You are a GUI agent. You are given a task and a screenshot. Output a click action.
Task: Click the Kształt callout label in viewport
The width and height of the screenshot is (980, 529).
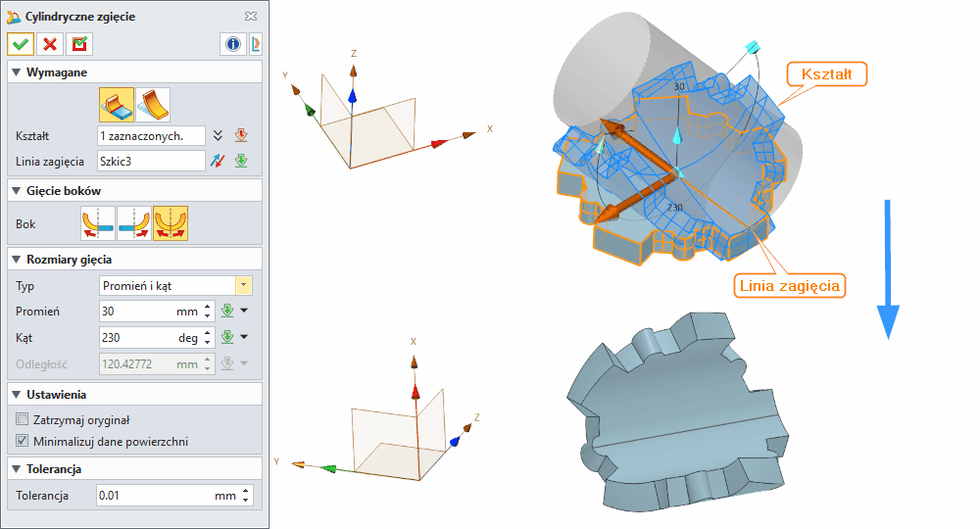click(826, 74)
